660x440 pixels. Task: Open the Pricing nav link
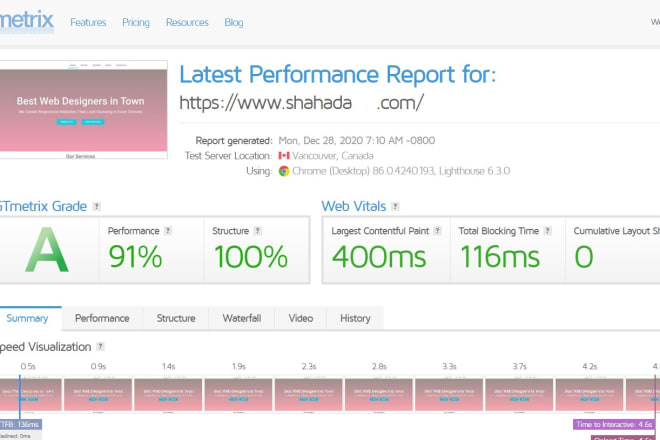[136, 22]
